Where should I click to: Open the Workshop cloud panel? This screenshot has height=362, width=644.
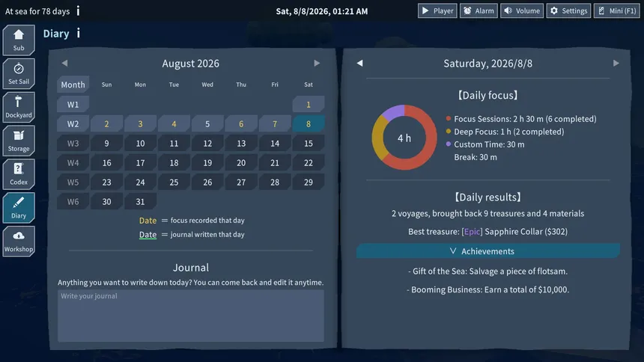(x=19, y=242)
